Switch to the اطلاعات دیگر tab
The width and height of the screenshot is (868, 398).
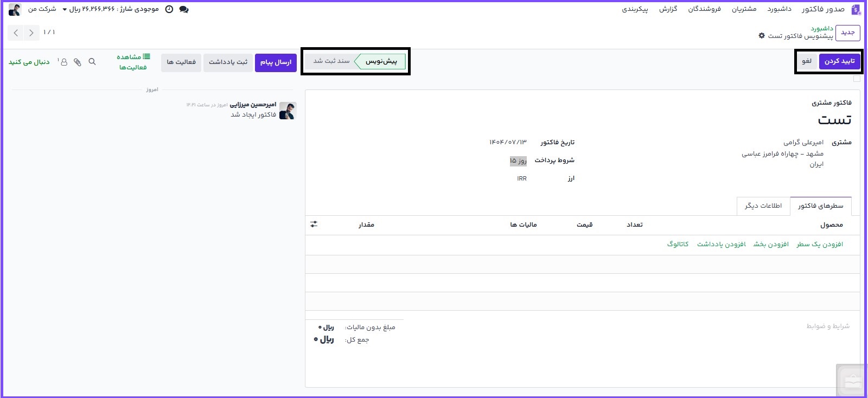click(763, 206)
